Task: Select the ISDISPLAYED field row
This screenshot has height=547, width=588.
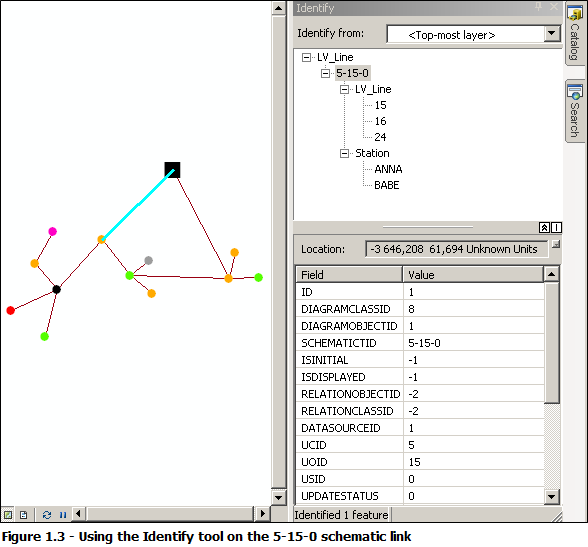Action: click(x=420, y=377)
